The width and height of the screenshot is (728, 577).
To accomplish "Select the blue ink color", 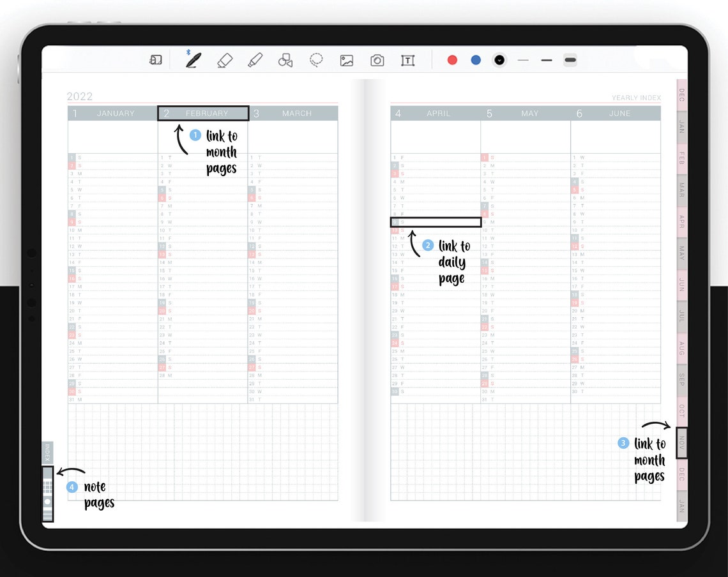I will pyautogui.click(x=475, y=59).
